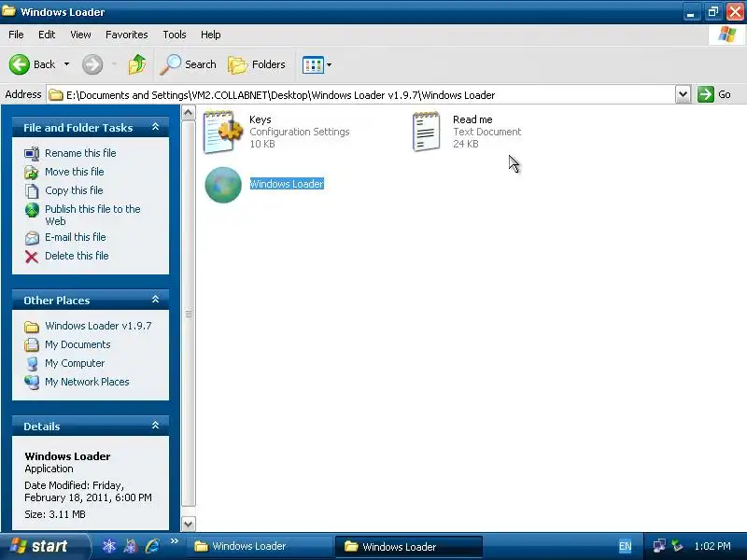Click Delete this file link
This screenshot has width=747, height=560.
(77, 256)
